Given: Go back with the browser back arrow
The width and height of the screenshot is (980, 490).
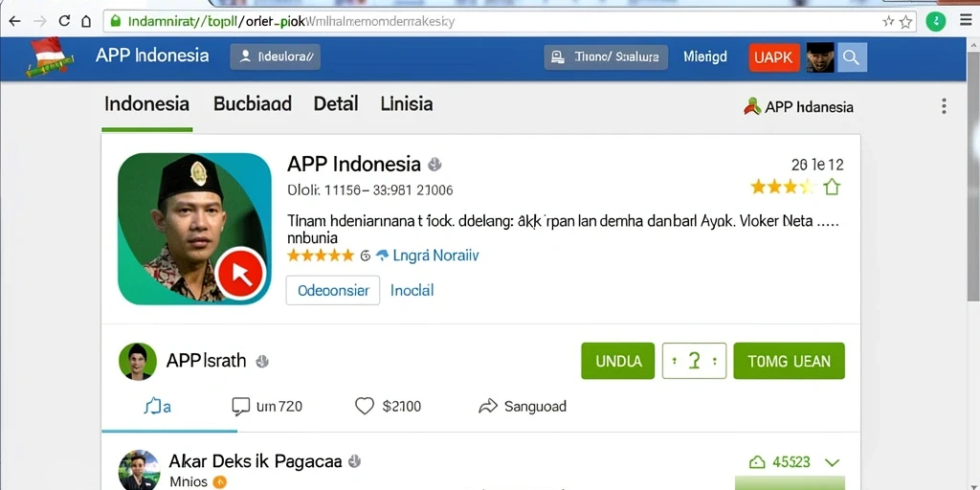Looking at the screenshot, I should pyautogui.click(x=14, y=21).
